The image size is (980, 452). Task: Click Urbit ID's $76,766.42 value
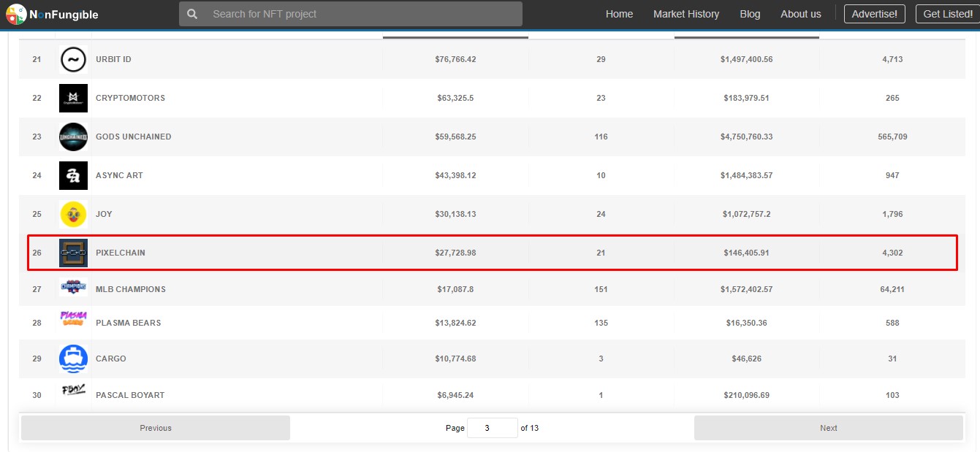455,59
